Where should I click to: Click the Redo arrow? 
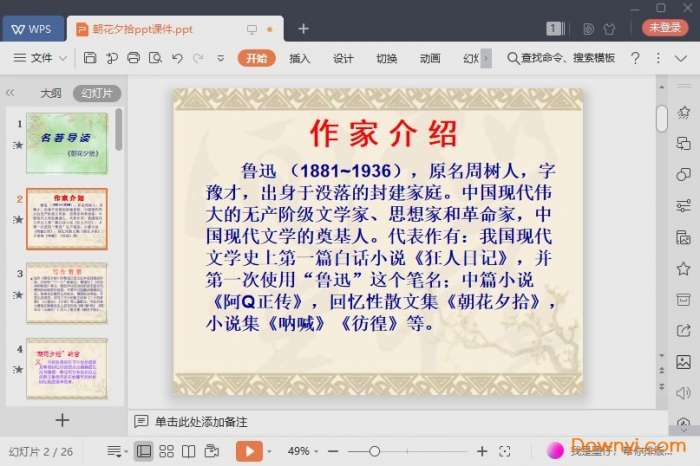pos(199,58)
